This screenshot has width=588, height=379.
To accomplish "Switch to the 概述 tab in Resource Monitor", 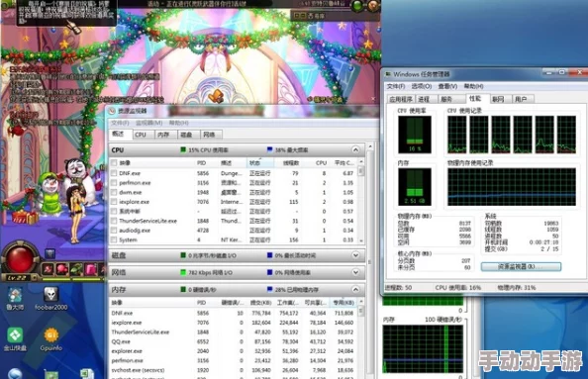I will pos(120,134).
